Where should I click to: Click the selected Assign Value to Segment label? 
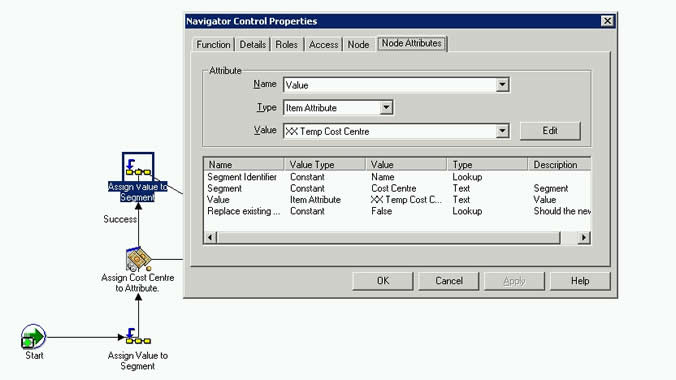pyautogui.click(x=138, y=192)
